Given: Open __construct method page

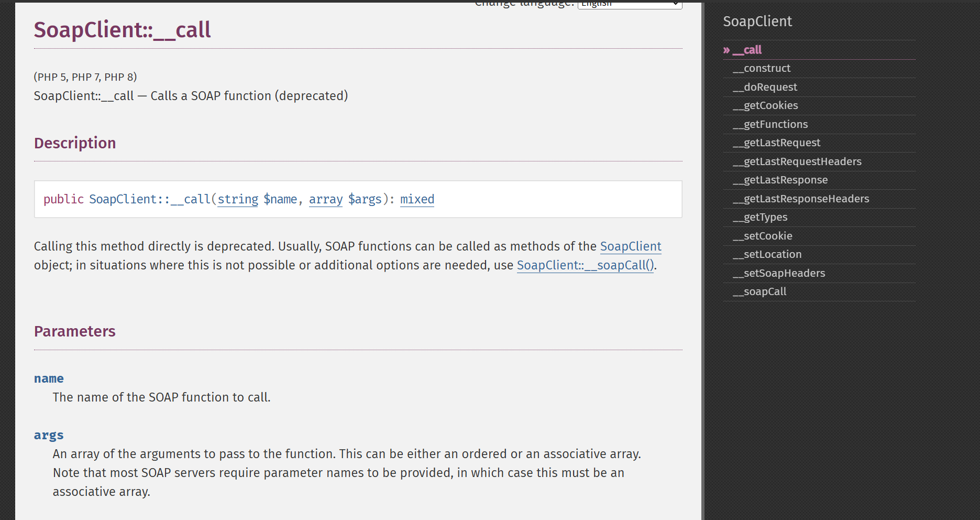Looking at the screenshot, I should pyautogui.click(x=762, y=68).
